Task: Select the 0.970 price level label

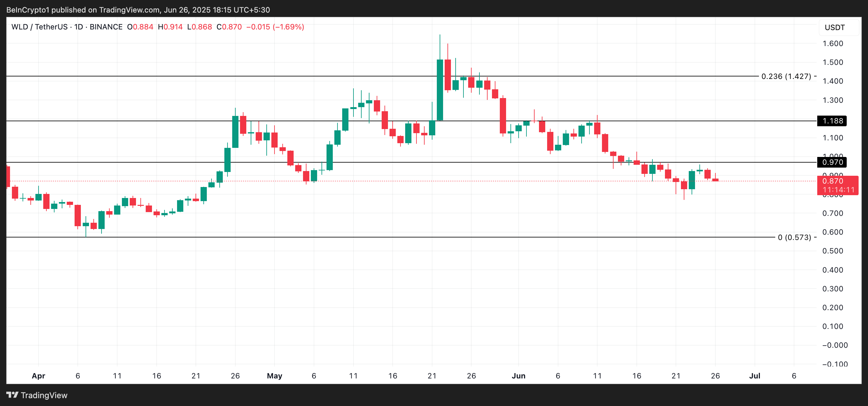Action: [x=832, y=162]
